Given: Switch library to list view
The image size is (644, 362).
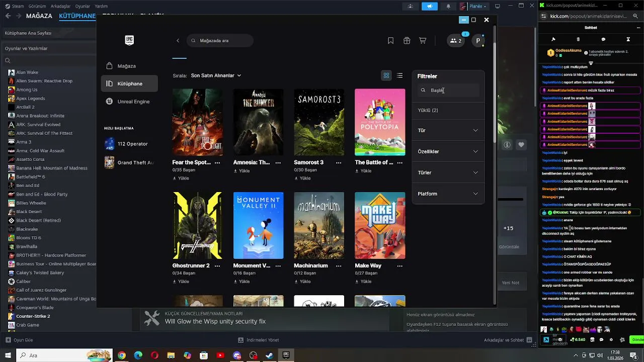Looking at the screenshot, I should tap(399, 75).
